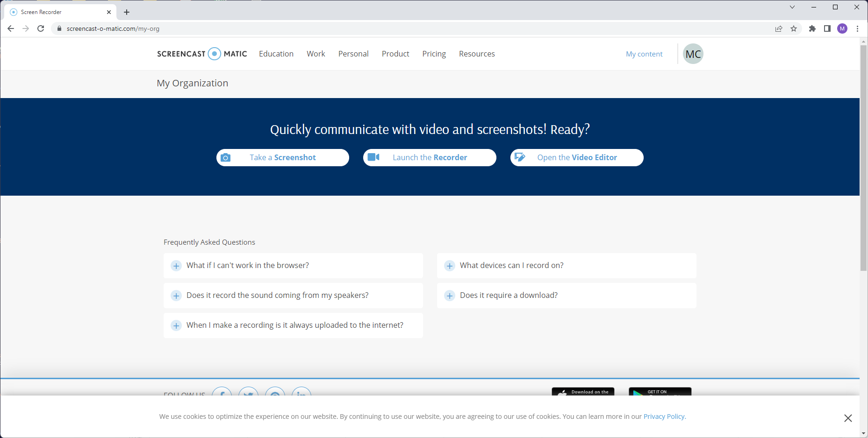868x438 pixels.
Task: Click the page vertical scrollbar thumb
Action: point(864,158)
